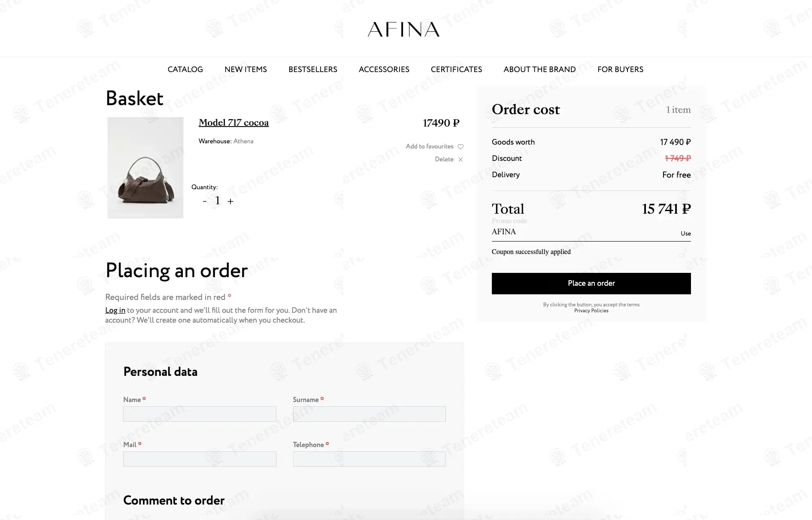Open ABOUT THE BRAND page
The image size is (812, 520).
tap(539, 70)
